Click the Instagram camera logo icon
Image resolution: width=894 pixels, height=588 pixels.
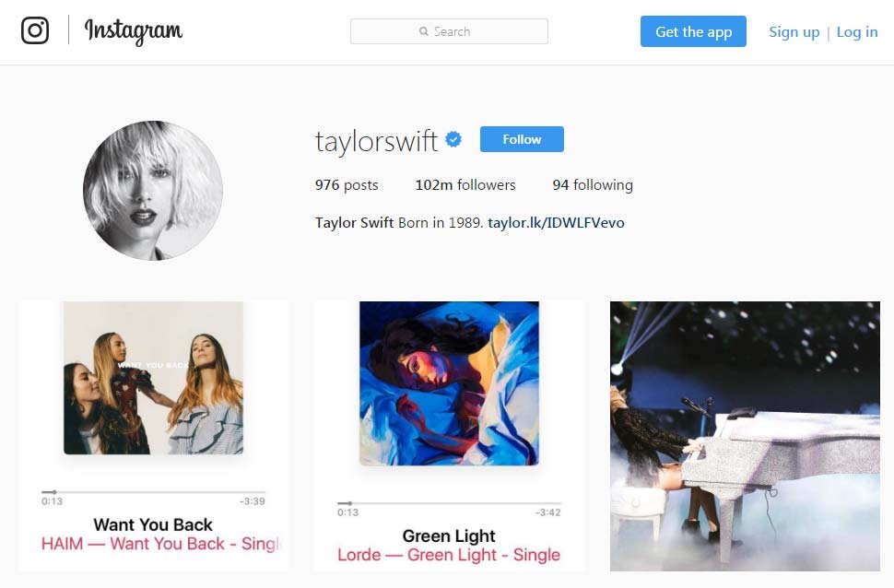point(35,30)
